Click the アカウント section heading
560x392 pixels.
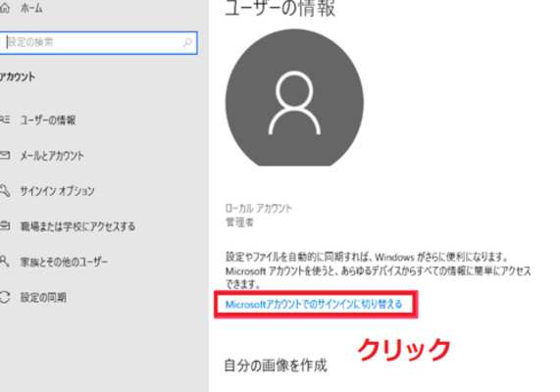18,76
